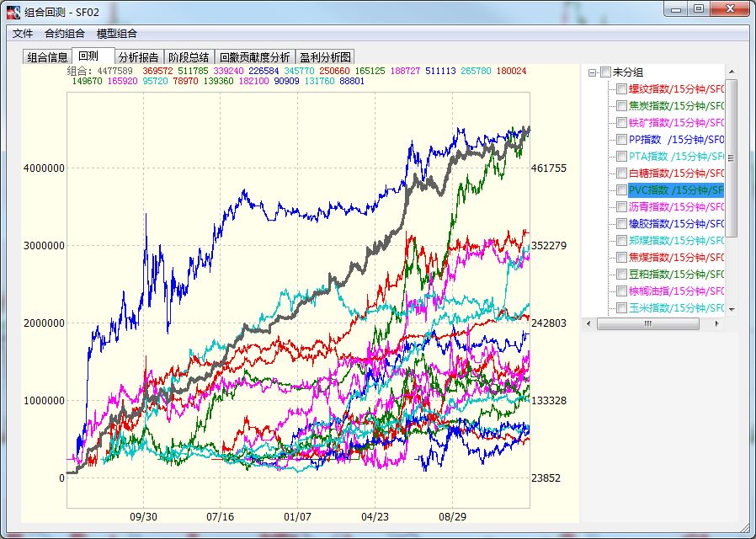Check the highlighted PVC指数 checkbox
The height and width of the screenshot is (539, 756).
point(621,190)
